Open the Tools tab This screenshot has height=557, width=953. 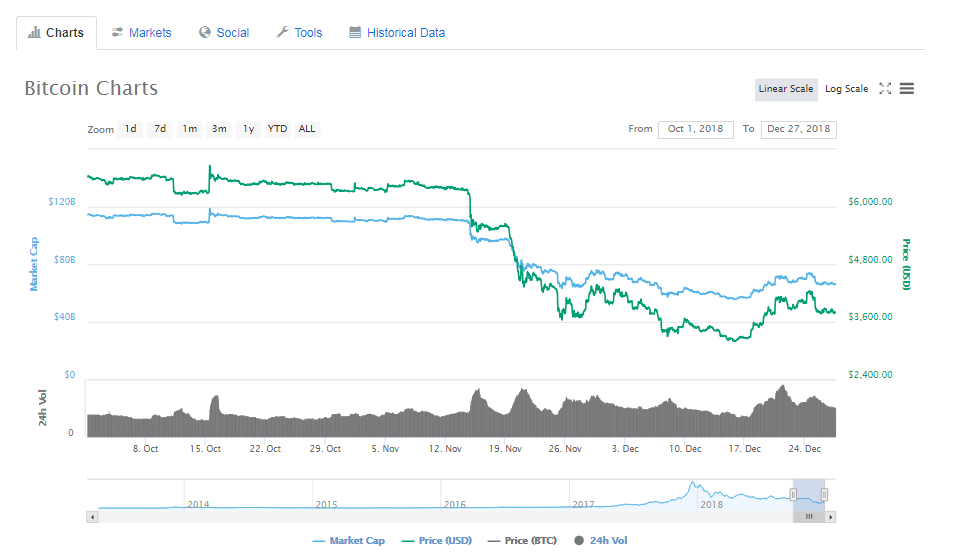(x=300, y=33)
